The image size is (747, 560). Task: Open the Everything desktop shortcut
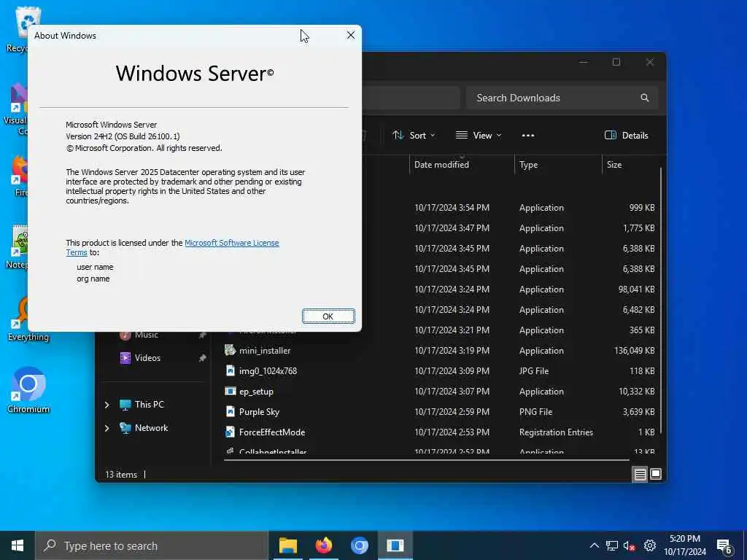click(x=28, y=319)
